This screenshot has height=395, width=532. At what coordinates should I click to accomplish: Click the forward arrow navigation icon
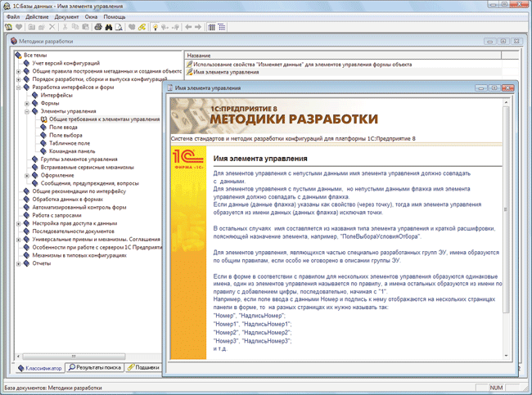pos(199,27)
